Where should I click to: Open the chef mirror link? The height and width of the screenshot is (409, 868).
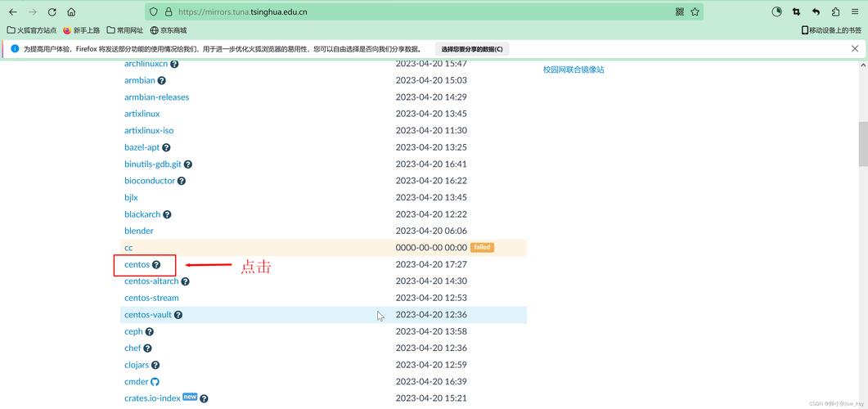pyautogui.click(x=133, y=348)
